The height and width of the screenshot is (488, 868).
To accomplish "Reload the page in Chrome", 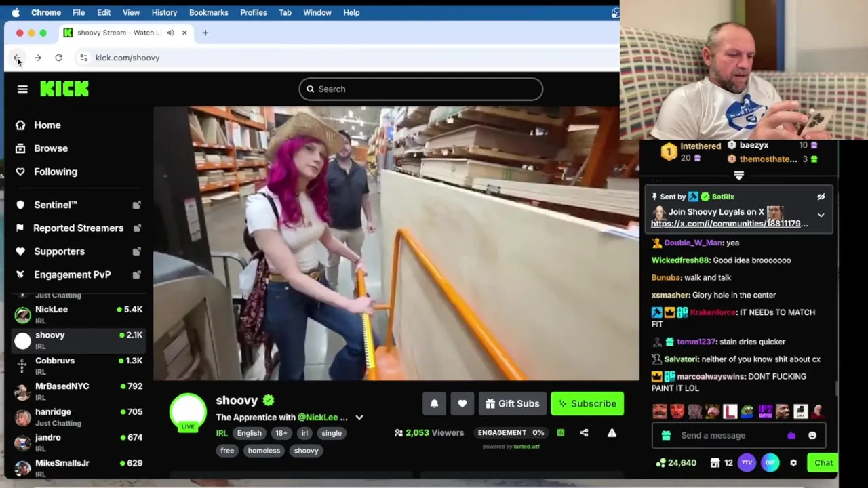I will tap(59, 58).
